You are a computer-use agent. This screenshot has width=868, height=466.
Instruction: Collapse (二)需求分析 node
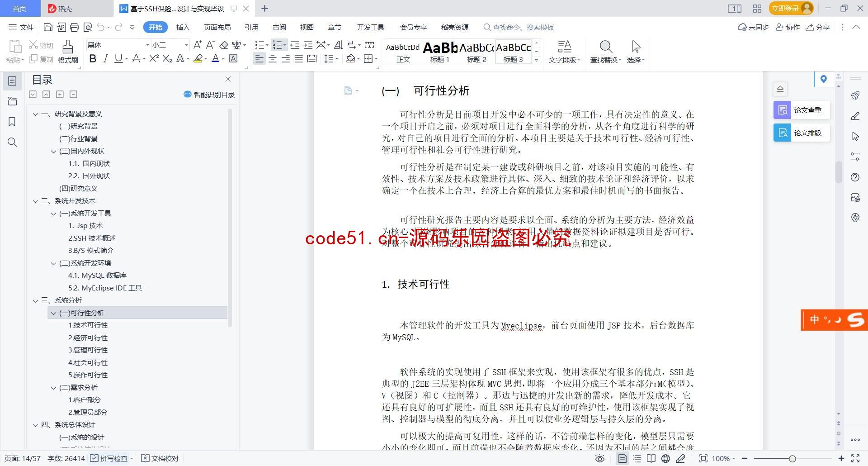[x=53, y=388]
